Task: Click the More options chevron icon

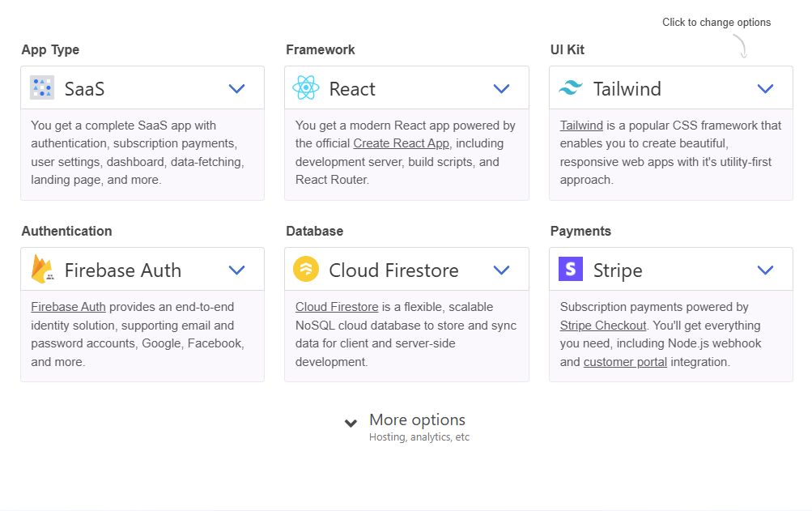Action: pos(351,424)
